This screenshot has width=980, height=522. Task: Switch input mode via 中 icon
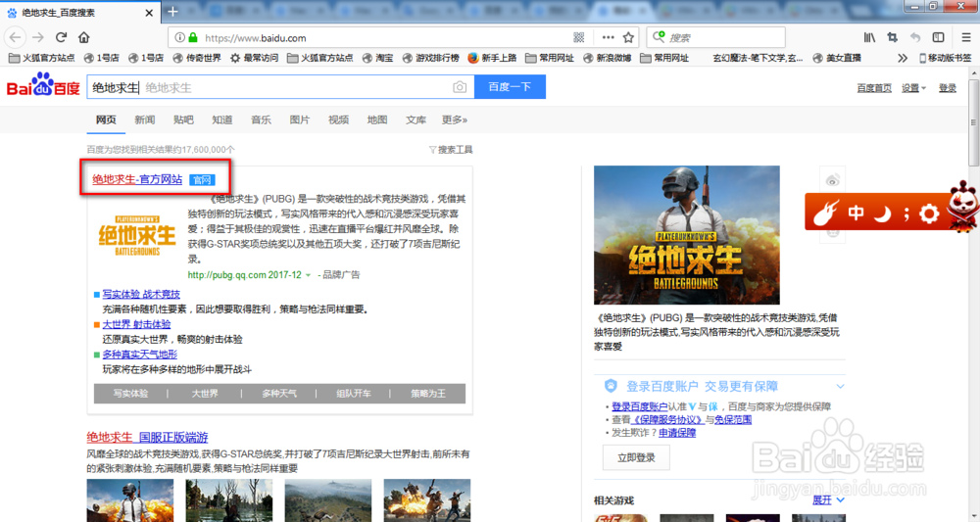pyautogui.click(x=856, y=213)
